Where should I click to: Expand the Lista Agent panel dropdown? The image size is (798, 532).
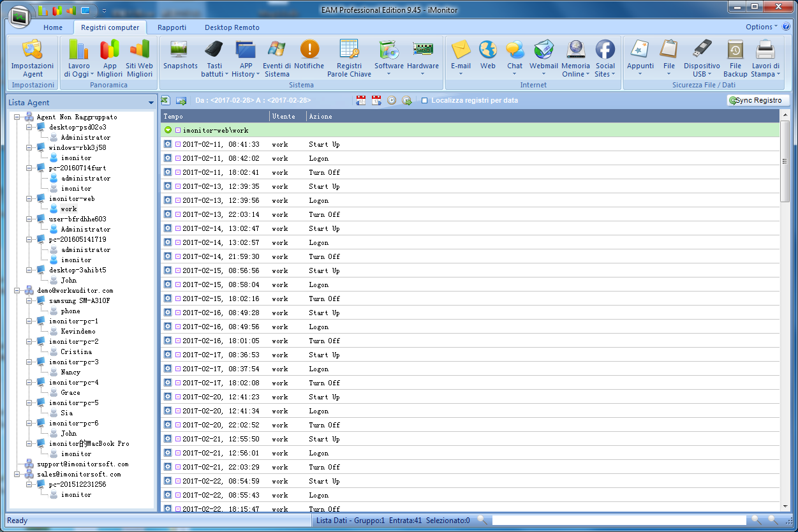coord(151,103)
